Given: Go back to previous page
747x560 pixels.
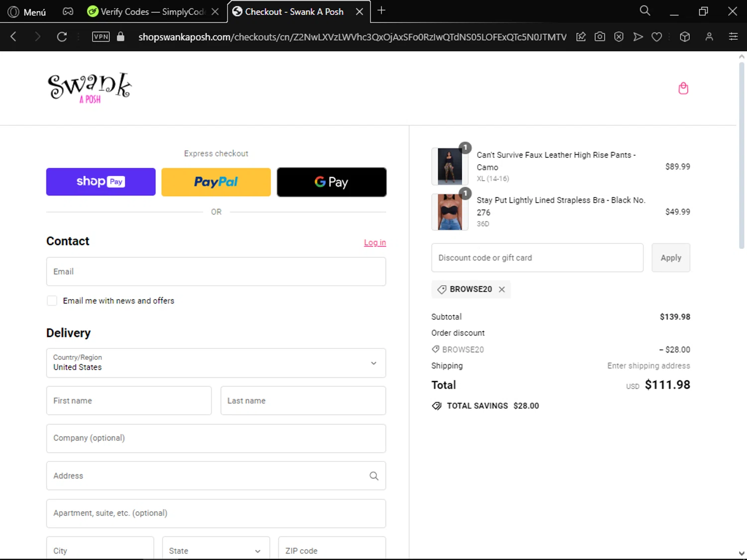Looking at the screenshot, I should [13, 36].
